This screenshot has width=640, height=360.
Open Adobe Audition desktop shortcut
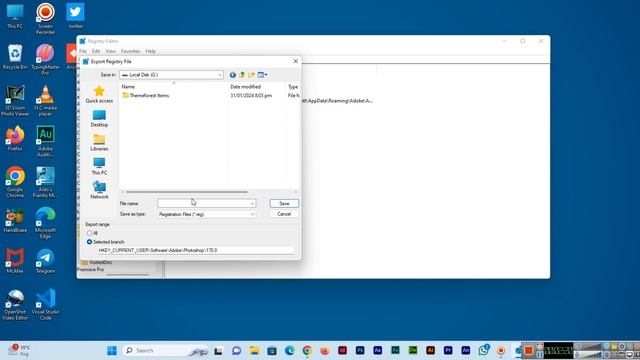click(x=45, y=141)
